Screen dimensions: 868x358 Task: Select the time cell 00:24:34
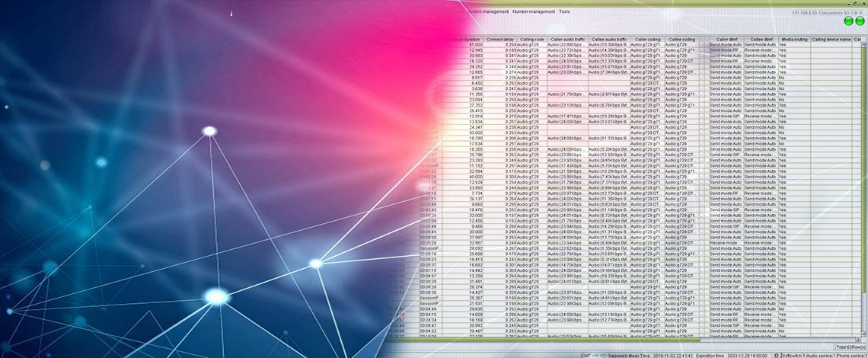click(x=429, y=320)
